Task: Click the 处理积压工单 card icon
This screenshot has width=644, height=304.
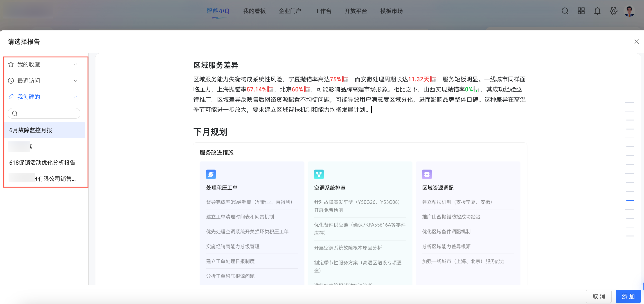Action: [x=211, y=174]
